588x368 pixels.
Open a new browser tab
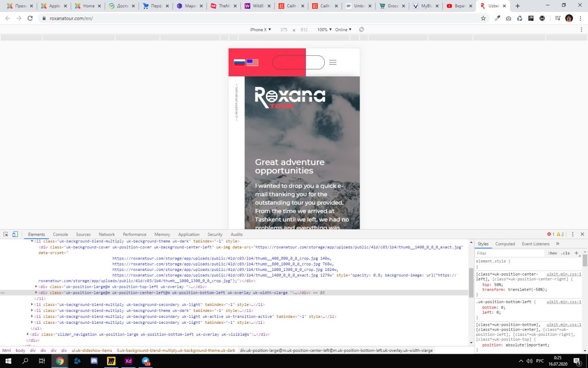pyautogui.click(x=518, y=6)
